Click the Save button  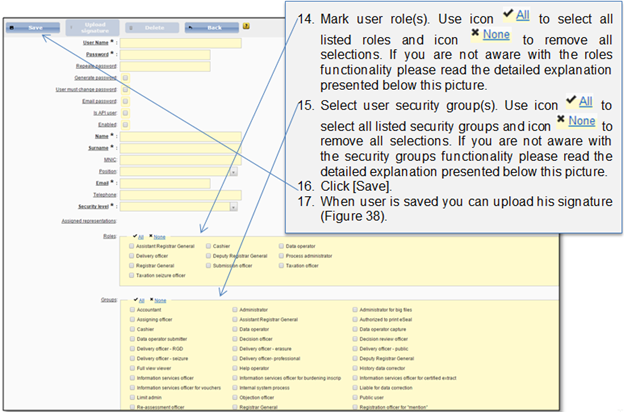[32, 27]
